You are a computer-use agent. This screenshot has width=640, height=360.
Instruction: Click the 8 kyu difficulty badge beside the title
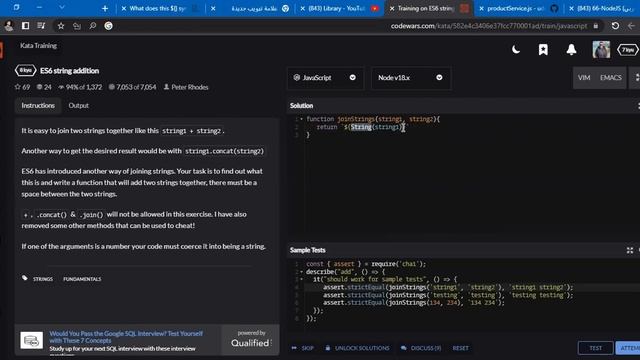click(25, 71)
